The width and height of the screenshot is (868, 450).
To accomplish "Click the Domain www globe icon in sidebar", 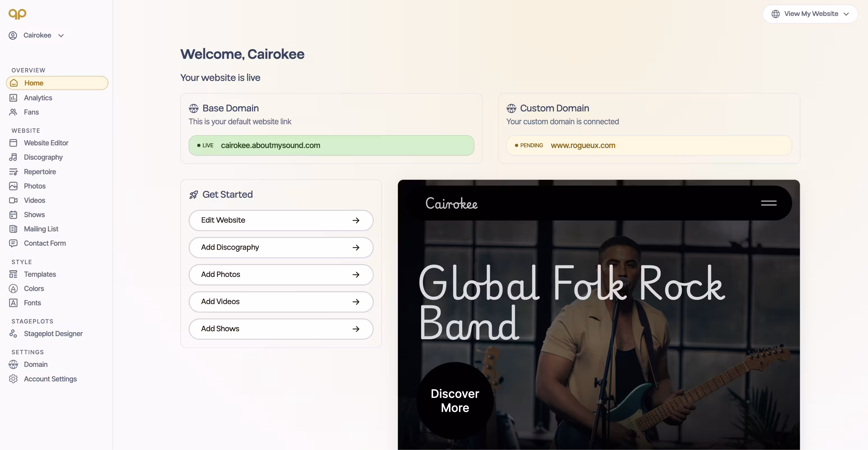I will tap(13, 364).
